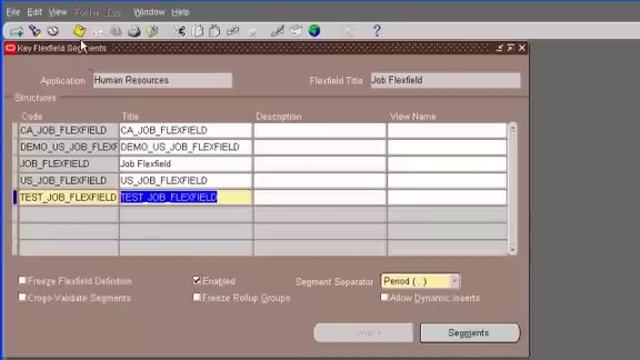Image resolution: width=640 pixels, height=360 pixels.
Task: Click the highlighted TEST_JOB_FLEXFIELD title cell
Action: point(186,198)
